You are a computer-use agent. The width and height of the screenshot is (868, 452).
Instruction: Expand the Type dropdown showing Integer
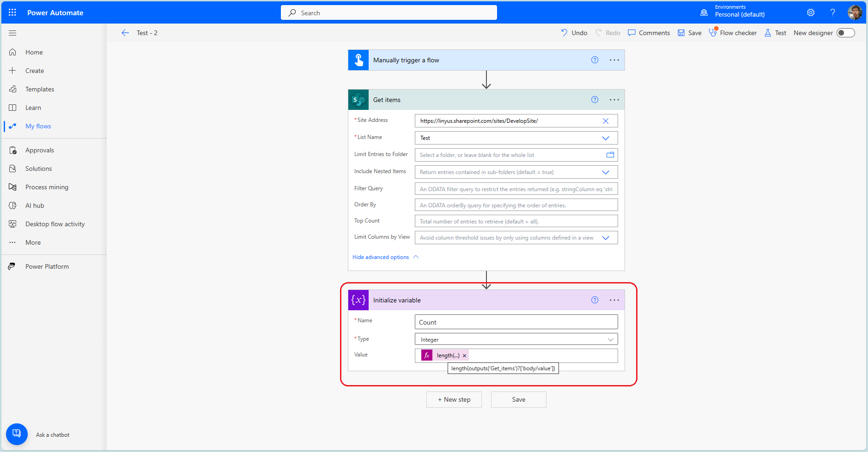[611, 340]
